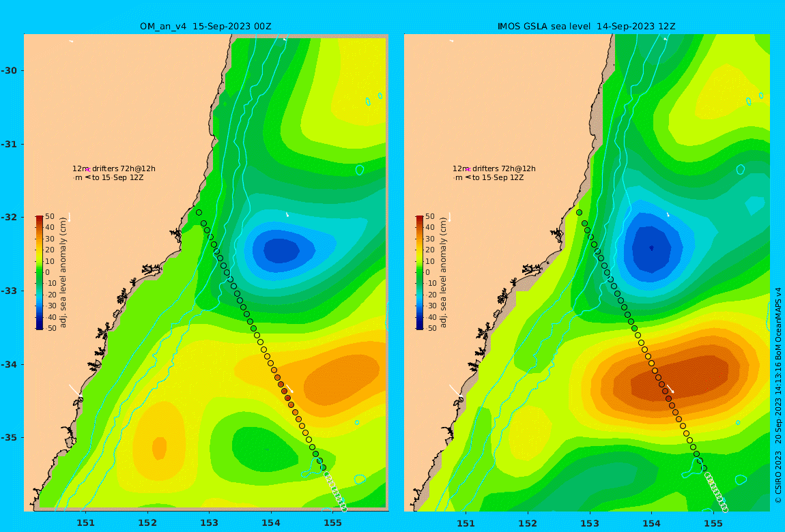Viewport: 785px width, 532px height.
Task: Click longitude label 153 under the left map
Action: coord(210,524)
